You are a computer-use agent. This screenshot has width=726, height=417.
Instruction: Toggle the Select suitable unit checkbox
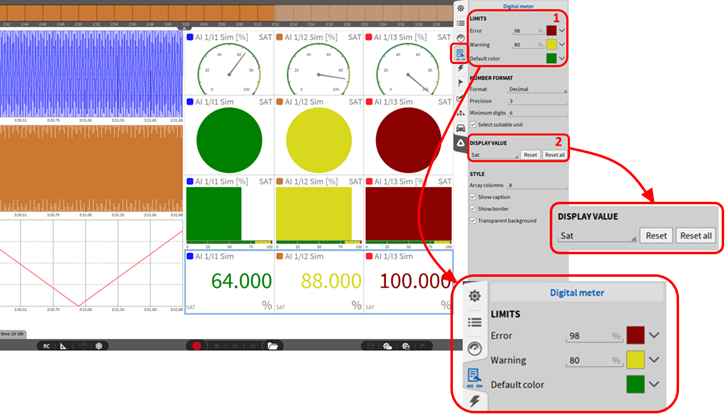[473, 123]
